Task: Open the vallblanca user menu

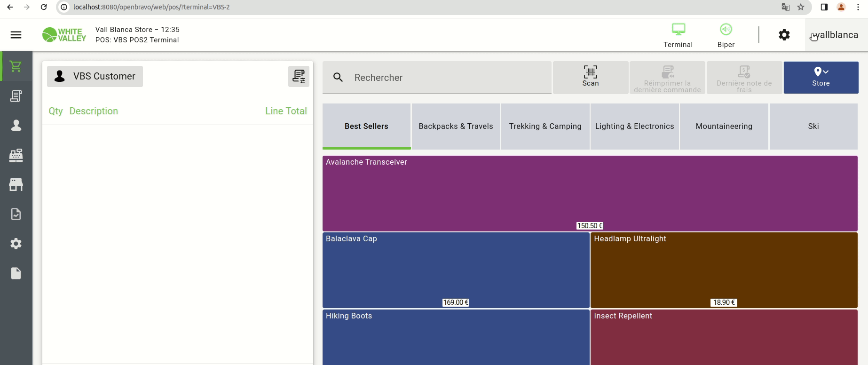Action: (x=836, y=35)
